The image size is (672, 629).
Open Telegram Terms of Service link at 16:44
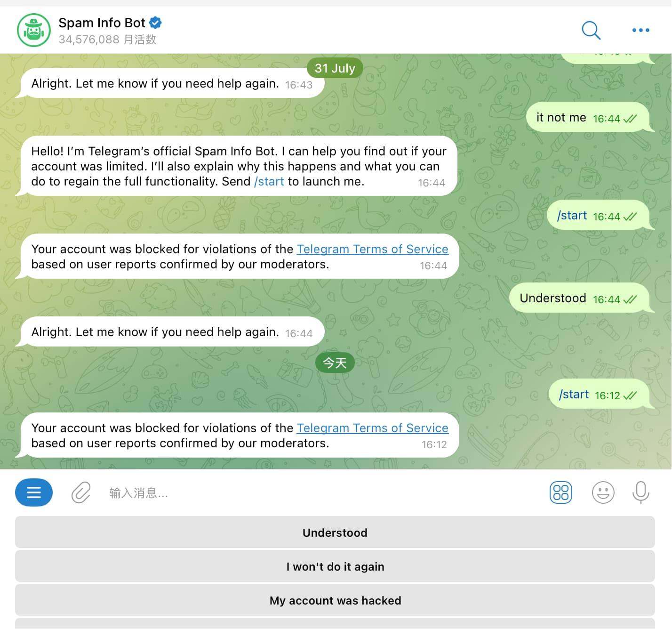click(x=372, y=249)
